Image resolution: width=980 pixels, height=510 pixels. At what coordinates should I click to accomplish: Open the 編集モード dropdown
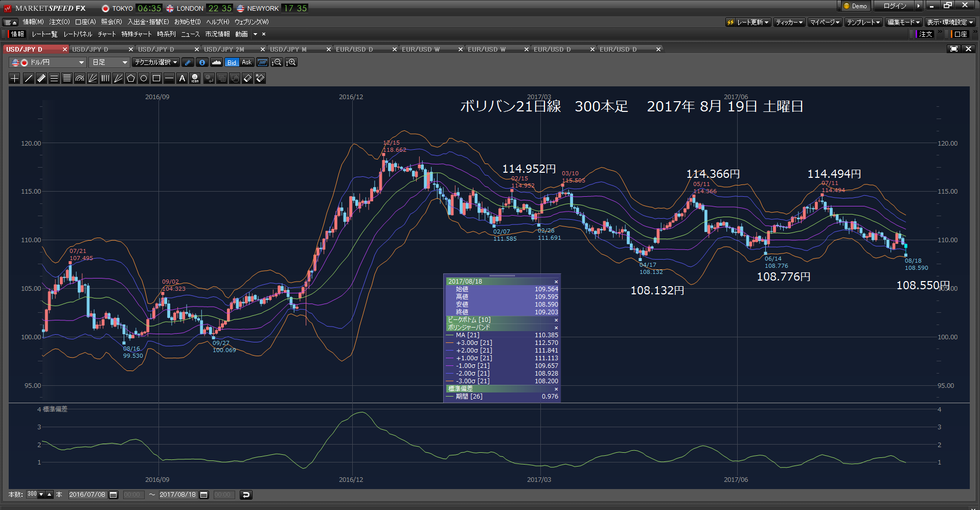tap(904, 22)
